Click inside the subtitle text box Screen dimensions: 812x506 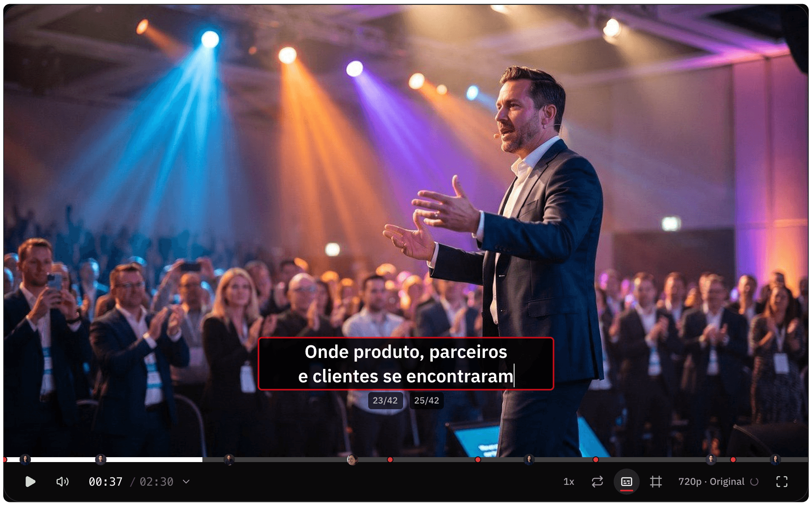[406, 364]
